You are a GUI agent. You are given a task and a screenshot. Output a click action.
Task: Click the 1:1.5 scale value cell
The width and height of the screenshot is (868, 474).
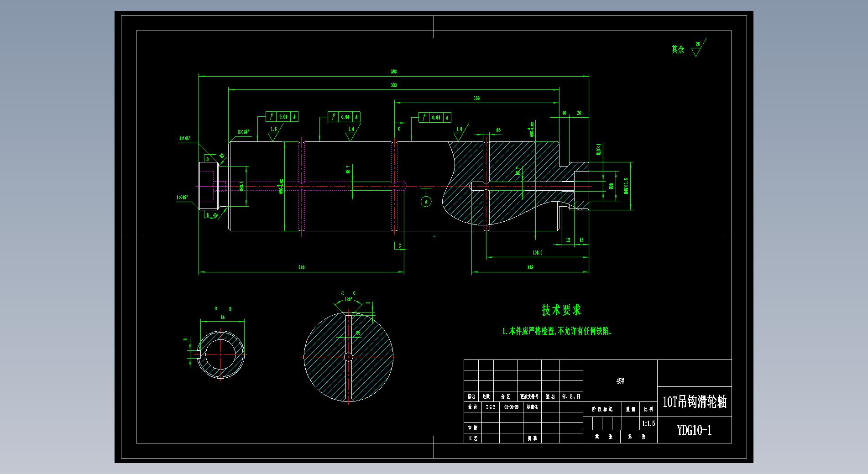[648, 423]
